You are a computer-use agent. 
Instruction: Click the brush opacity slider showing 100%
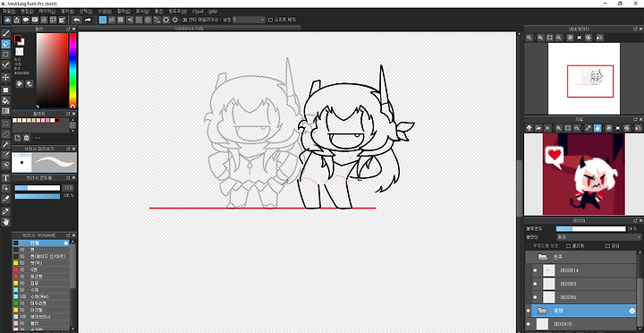38,196
